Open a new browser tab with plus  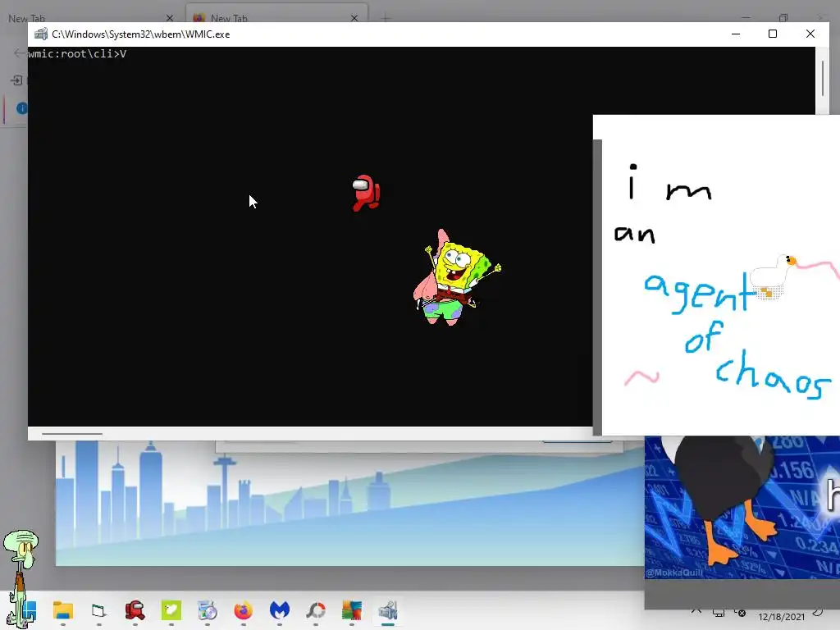[x=386, y=18]
